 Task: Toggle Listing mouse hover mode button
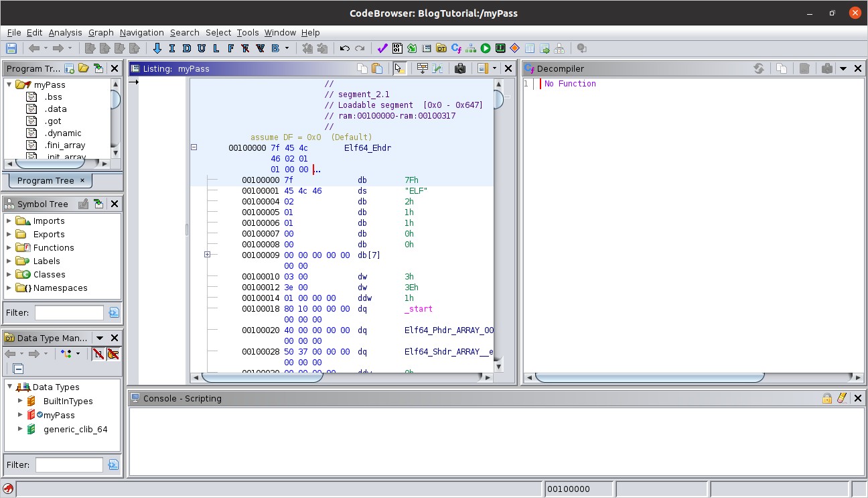point(399,68)
